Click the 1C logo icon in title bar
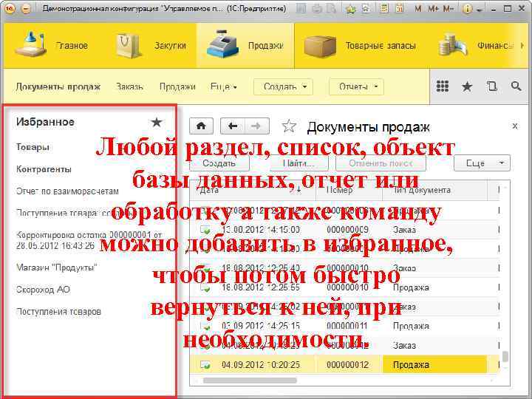 [10, 8]
